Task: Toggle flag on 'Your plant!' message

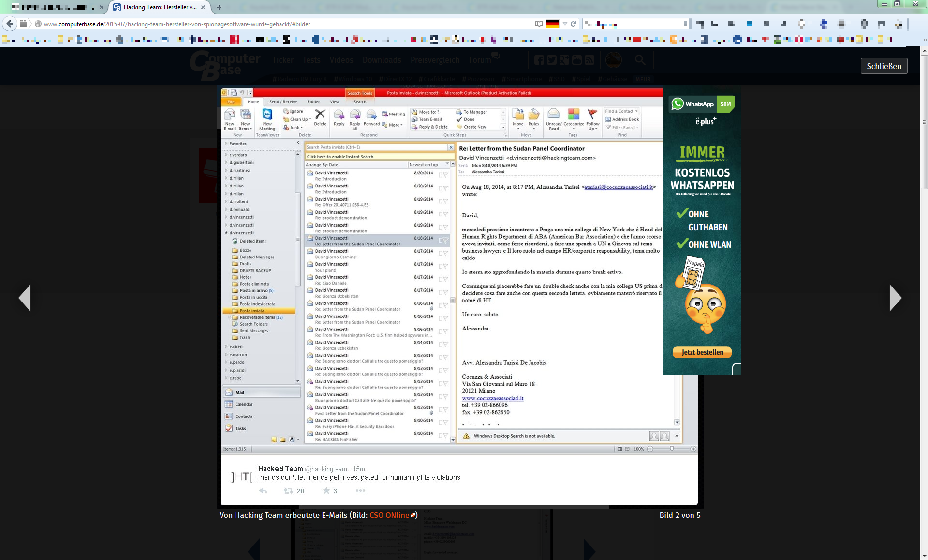Action: coord(445,266)
